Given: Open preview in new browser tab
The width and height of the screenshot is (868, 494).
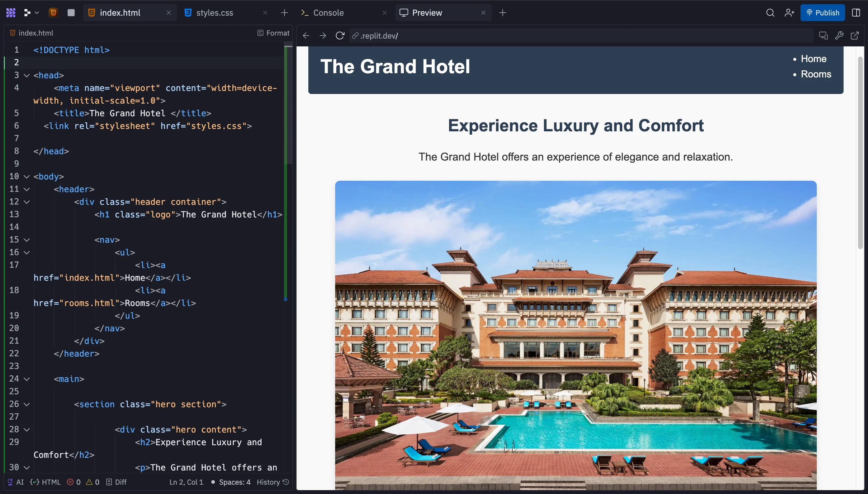Looking at the screenshot, I should [855, 36].
